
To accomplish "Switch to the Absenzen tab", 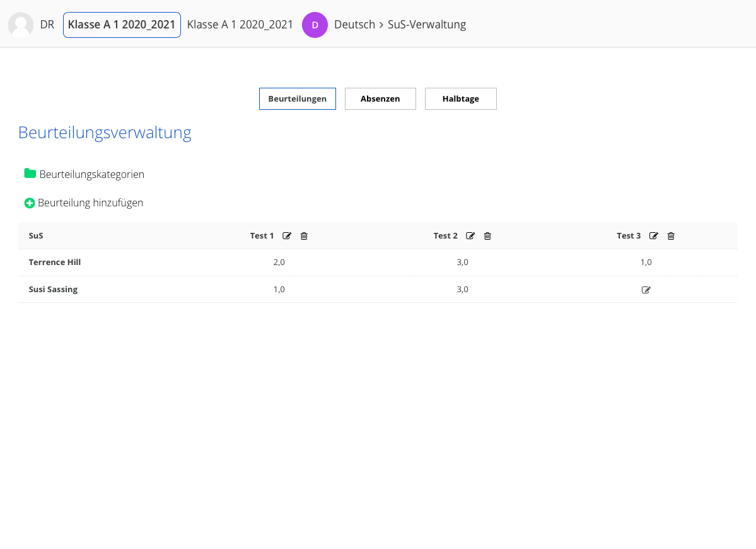I will pyautogui.click(x=380, y=99).
